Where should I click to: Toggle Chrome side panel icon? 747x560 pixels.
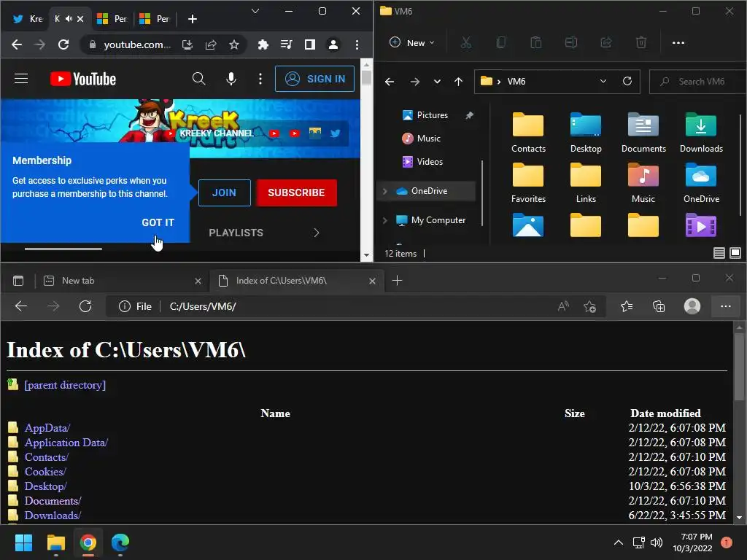coord(309,44)
